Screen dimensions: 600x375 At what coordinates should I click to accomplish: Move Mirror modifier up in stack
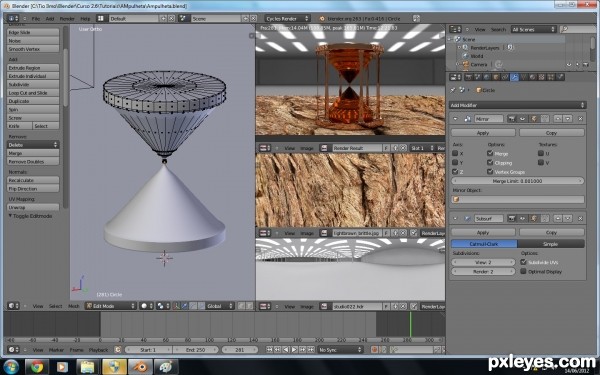coord(558,119)
